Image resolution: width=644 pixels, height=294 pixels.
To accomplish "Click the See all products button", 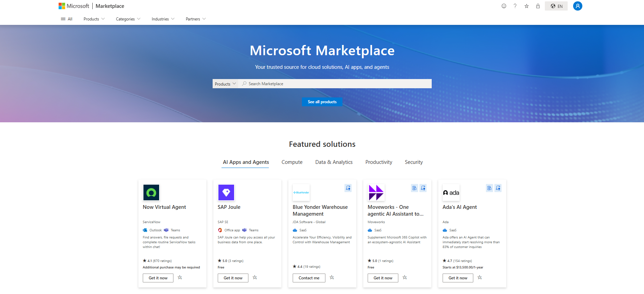I will [322, 102].
